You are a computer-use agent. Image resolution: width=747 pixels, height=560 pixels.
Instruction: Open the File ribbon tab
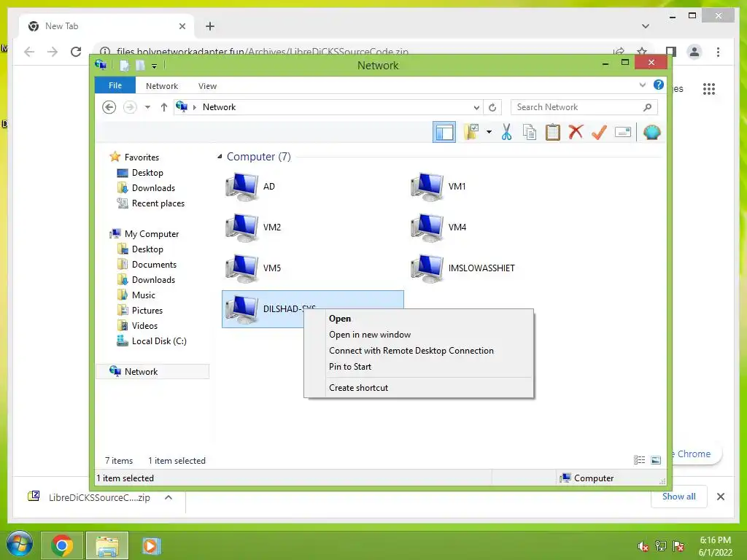click(115, 85)
